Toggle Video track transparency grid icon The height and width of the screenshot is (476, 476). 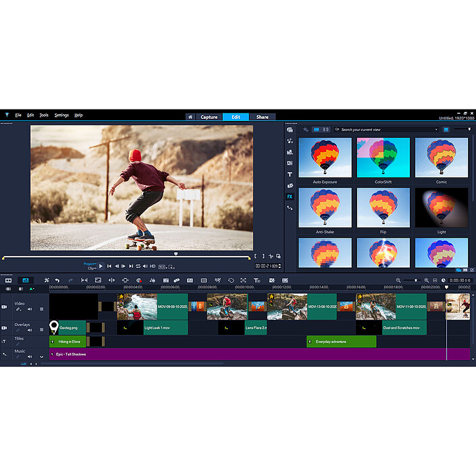(x=42, y=309)
